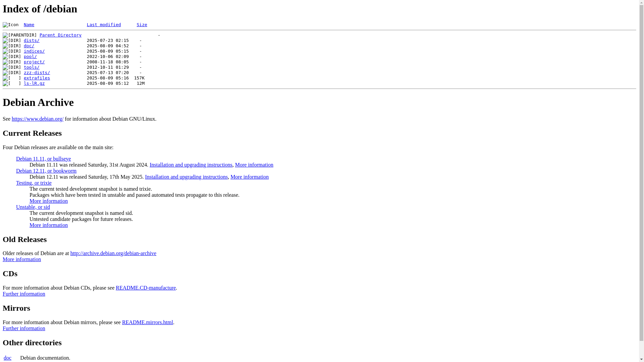644x362 pixels.
Task: Click the DIR icon next to dists/
Action: pyautogui.click(x=12, y=41)
